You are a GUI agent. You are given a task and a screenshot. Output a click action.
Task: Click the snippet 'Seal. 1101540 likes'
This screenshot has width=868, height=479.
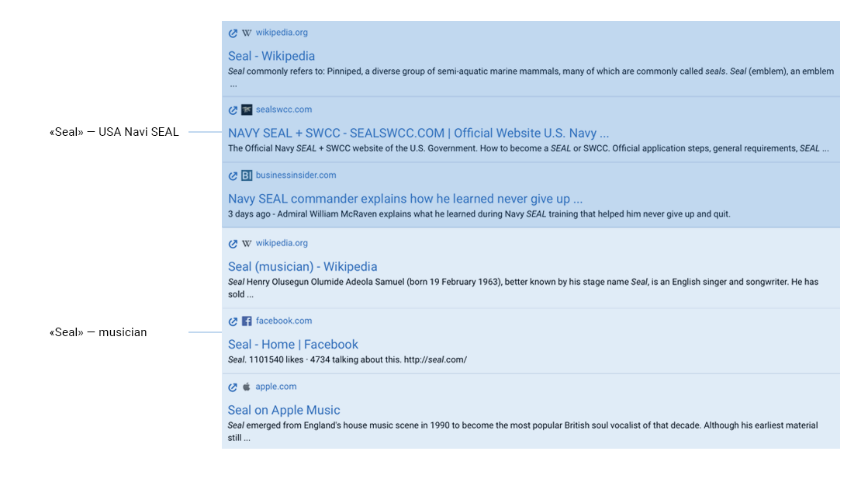pyautogui.click(x=348, y=360)
